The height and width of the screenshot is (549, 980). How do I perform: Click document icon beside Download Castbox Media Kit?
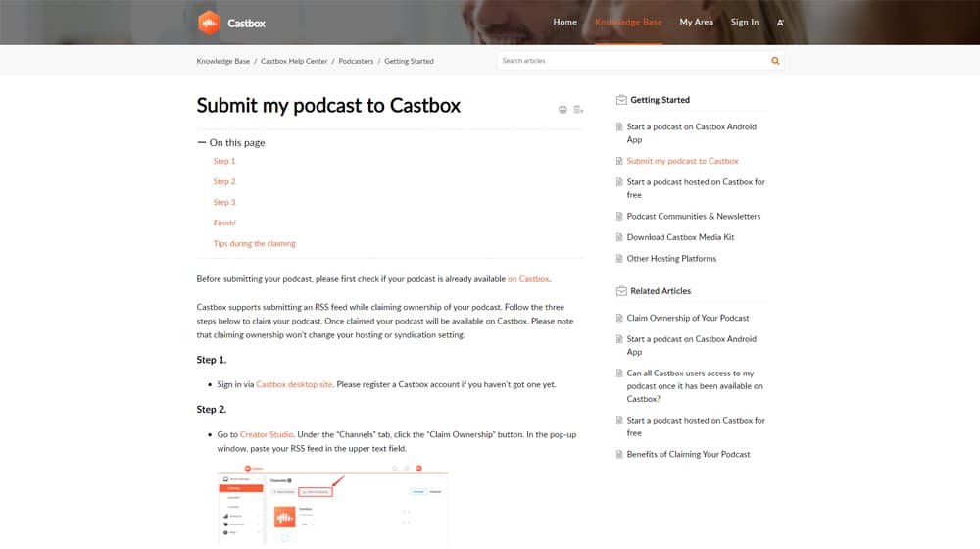[619, 237]
